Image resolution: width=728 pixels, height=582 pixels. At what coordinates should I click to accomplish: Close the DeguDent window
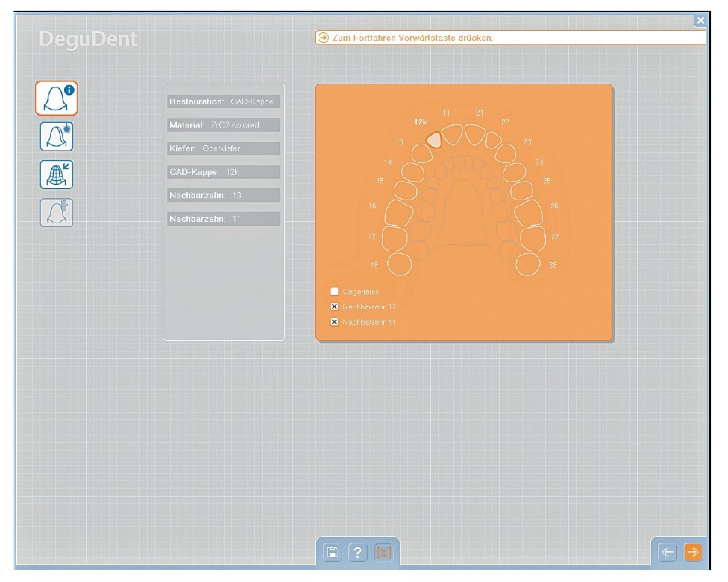[700, 21]
